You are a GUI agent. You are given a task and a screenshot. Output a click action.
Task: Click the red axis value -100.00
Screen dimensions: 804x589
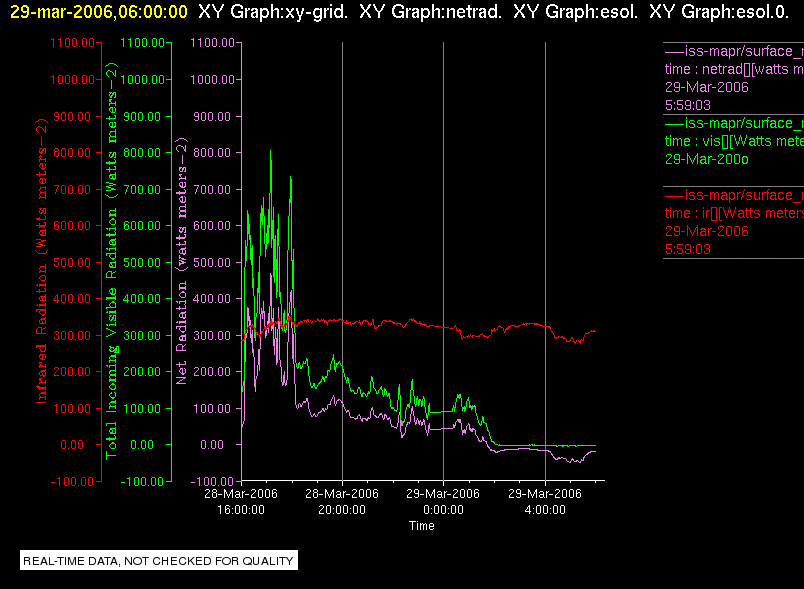pyautogui.click(x=72, y=481)
